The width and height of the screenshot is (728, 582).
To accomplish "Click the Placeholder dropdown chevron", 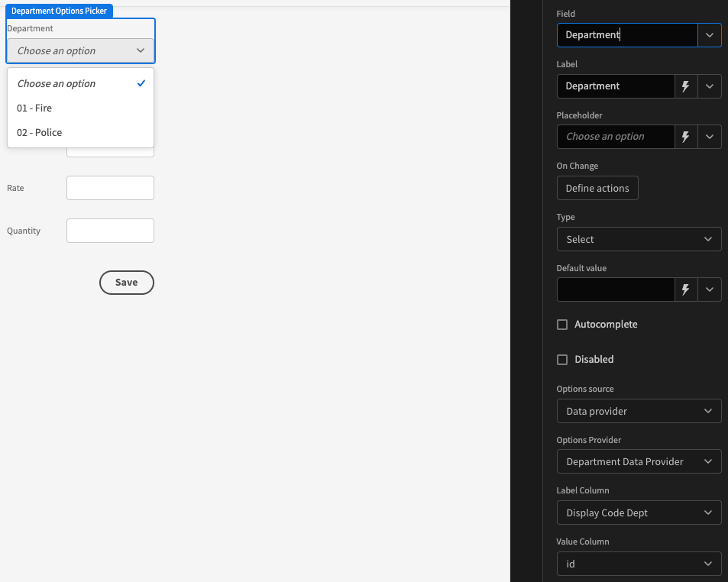I will tap(709, 137).
